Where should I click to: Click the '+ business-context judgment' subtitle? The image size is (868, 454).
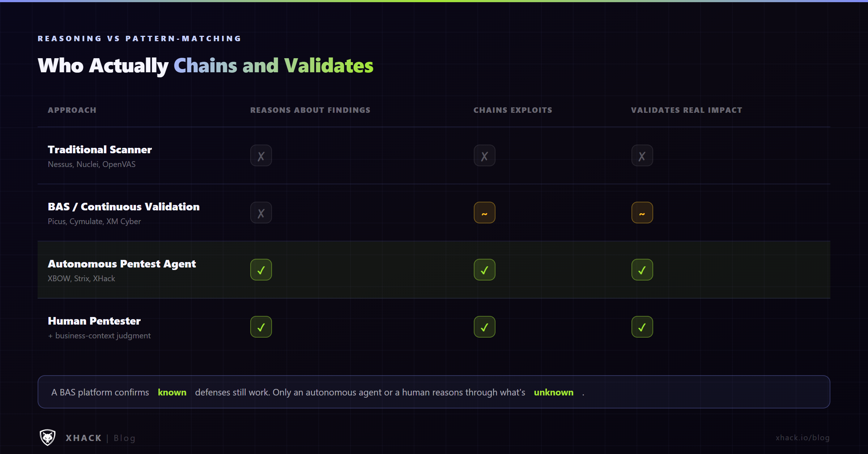point(99,336)
